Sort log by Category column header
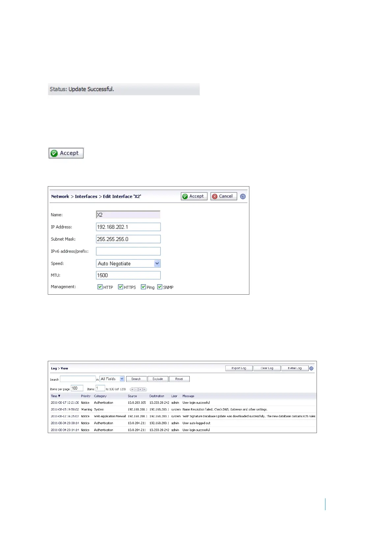Viewport: 392px width, 555px height. pyautogui.click(x=100, y=396)
